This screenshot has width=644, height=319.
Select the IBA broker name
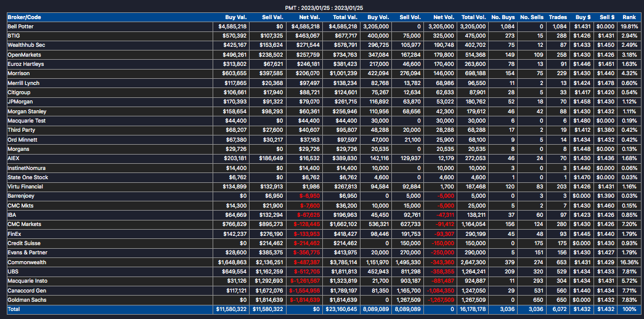click(12, 215)
